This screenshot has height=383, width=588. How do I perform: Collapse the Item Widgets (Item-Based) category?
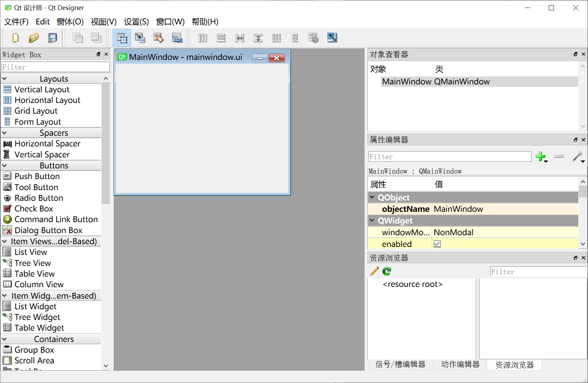click(x=4, y=296)
